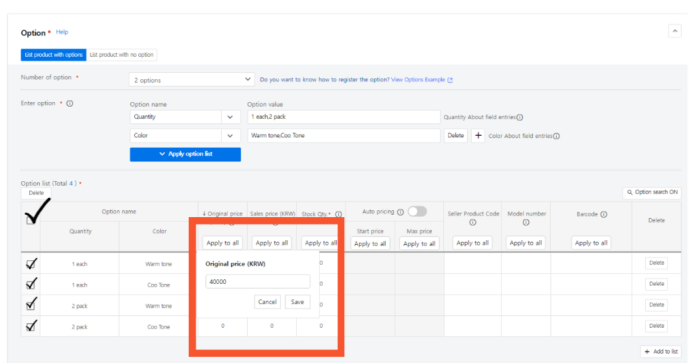The width and height of the screenshot is (692, 363).
Task: Toggle the Auto pricing switch
Action: (x=417, y=212)
